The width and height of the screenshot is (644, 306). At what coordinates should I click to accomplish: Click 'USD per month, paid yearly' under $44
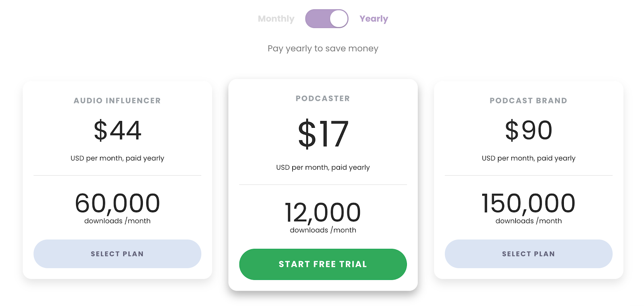click(117, 158)
